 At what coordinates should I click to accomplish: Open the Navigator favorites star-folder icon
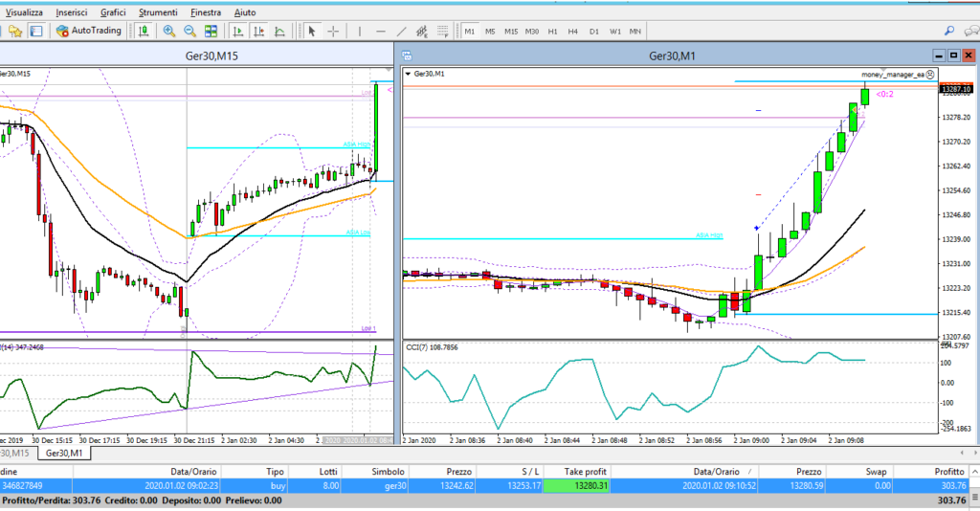pos(15,31)
